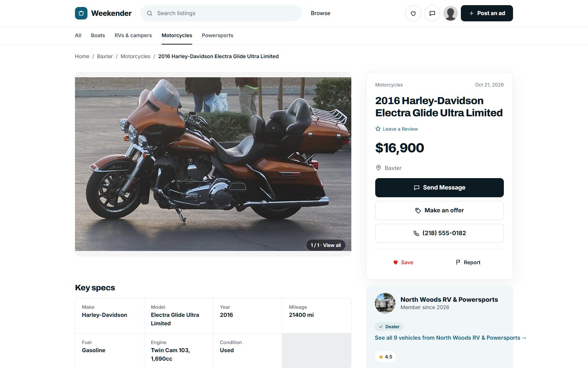The height and width of the screenshot is (368, 588).
Task: Switch to the Boats tab
Action: (x=98, y=35)
